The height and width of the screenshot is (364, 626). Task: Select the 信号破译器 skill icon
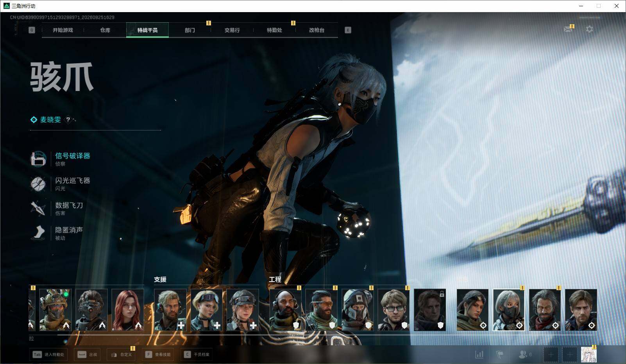click(38, 159)
